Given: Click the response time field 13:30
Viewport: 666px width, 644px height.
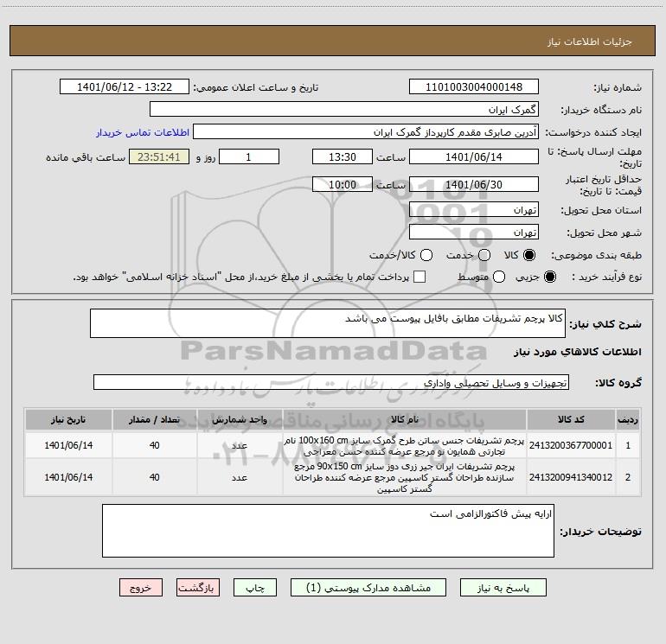Looking at the screenshot, I should pos(343,156).
